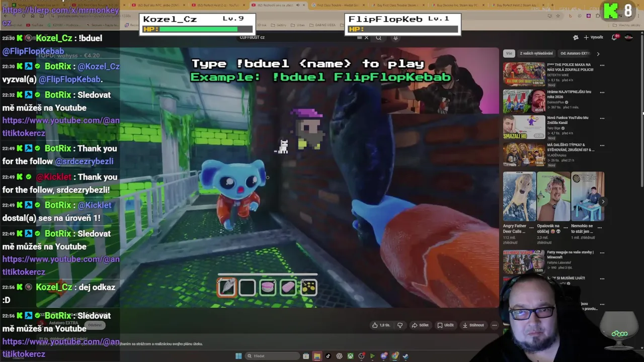Open Xbox app from the taskbar
Image resolution: width=644 pixels, height=362 pixels.
pos(350,356)
